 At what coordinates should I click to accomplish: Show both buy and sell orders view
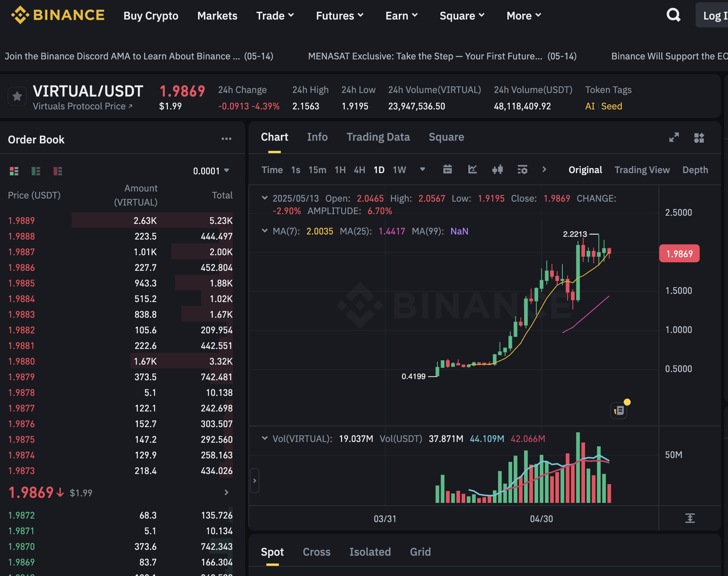14,171
